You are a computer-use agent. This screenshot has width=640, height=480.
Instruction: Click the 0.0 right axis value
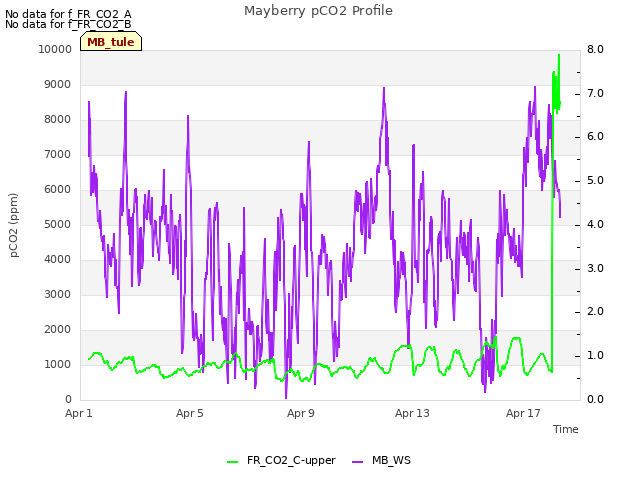595,400
